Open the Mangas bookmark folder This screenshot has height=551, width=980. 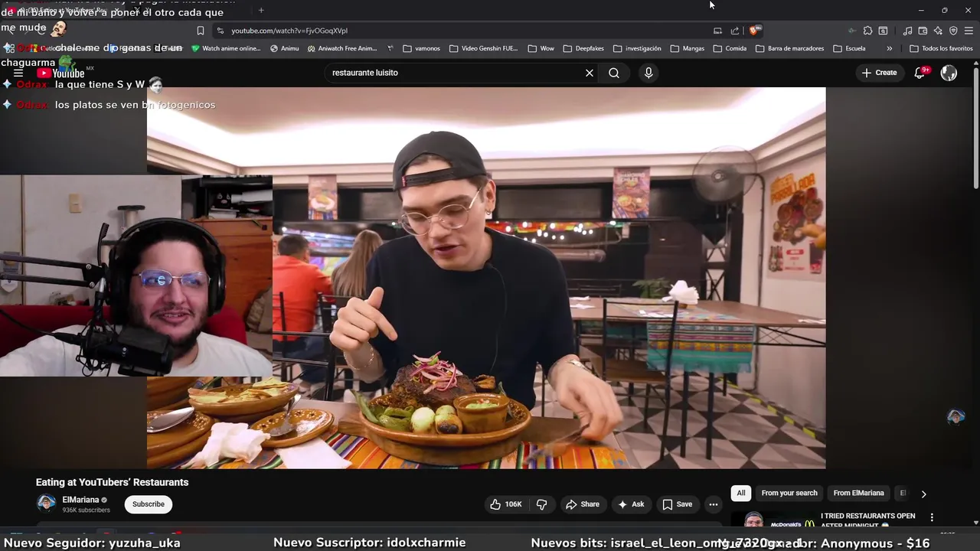[x=687, y=48]
